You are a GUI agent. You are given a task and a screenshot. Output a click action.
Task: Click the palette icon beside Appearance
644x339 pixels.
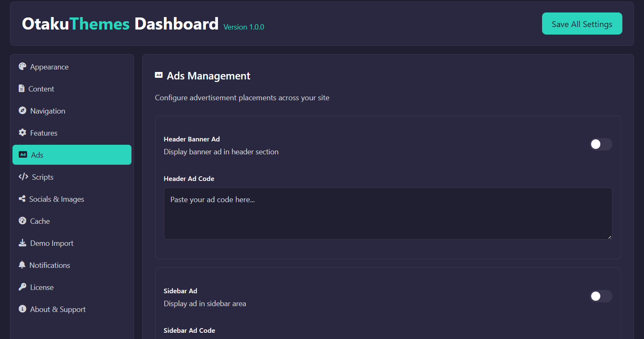pos(22,66)
